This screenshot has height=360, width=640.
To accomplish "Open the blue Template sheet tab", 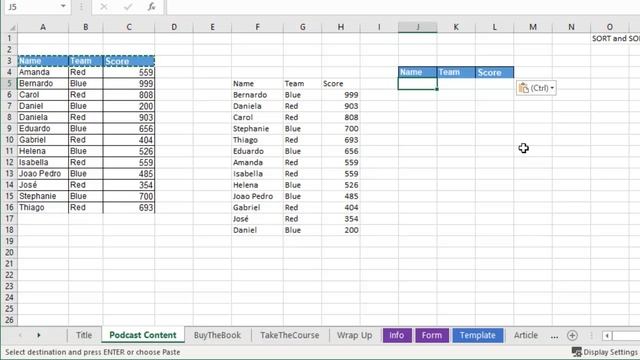I will coord(478,335).
